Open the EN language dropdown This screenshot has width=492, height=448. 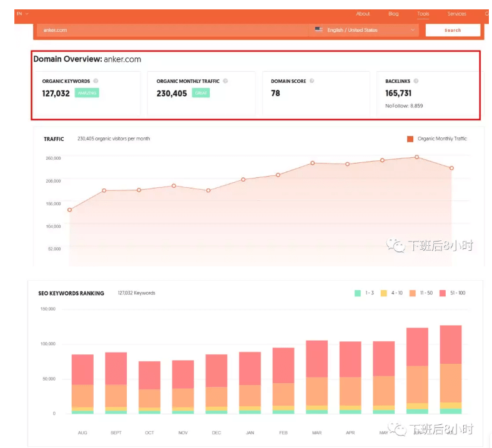click(22, 14)
